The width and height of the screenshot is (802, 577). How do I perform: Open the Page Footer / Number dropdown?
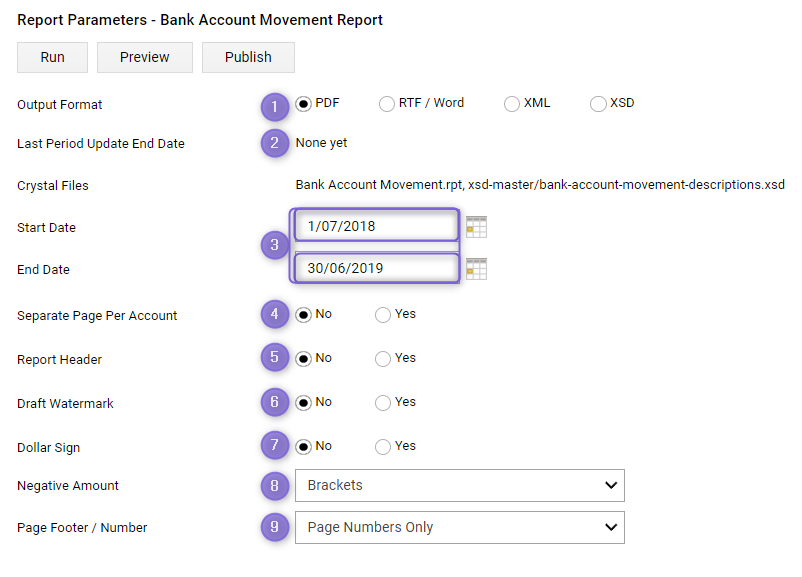pos(460,527)
